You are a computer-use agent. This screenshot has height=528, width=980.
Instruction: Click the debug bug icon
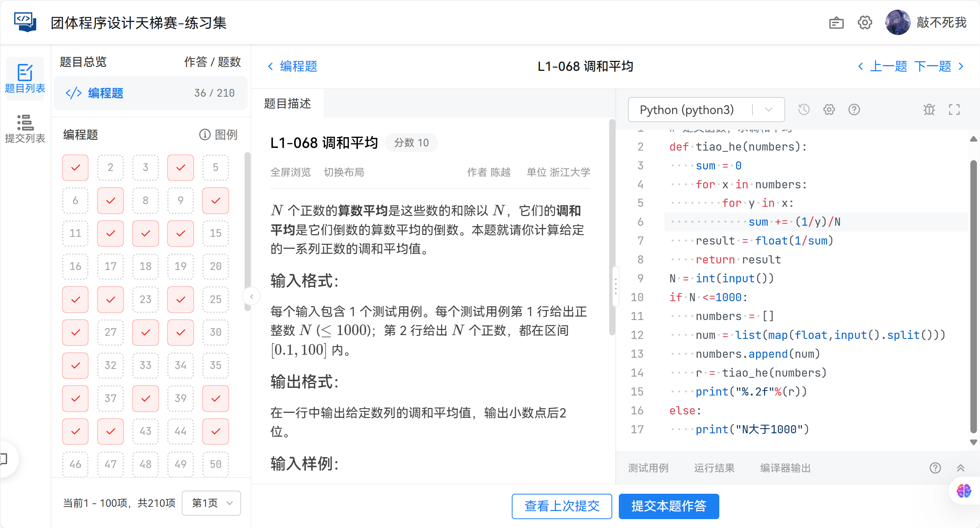(929, 110)
